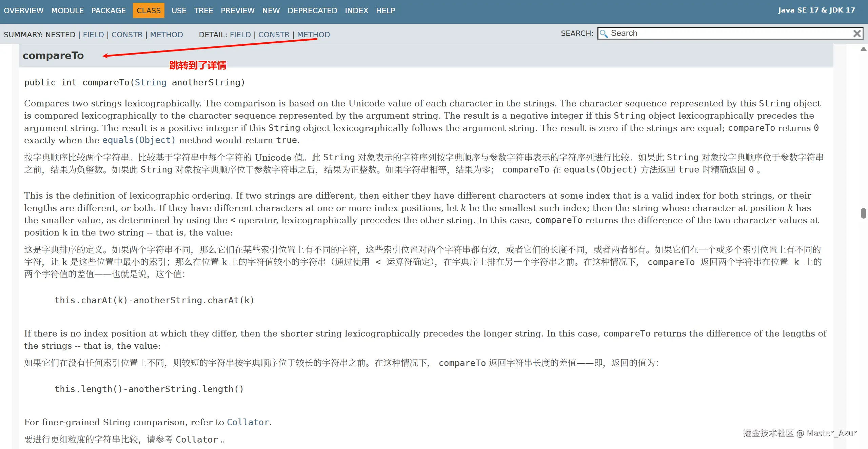Click the search magnifier icon
This screenshot has height=449, width=868.
[x=604, y=34]
